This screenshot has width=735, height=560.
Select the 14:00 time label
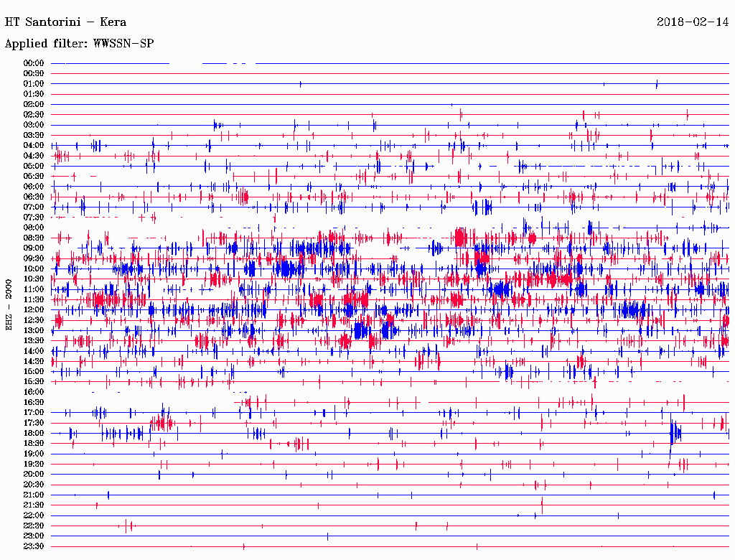pos(34,351)
